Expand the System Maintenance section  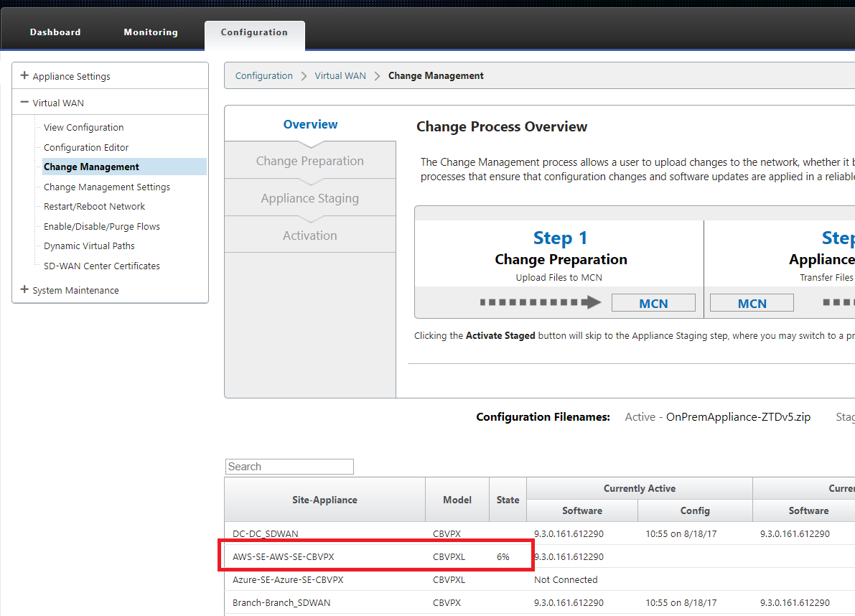pyautogui.click(x=24, y=290)
